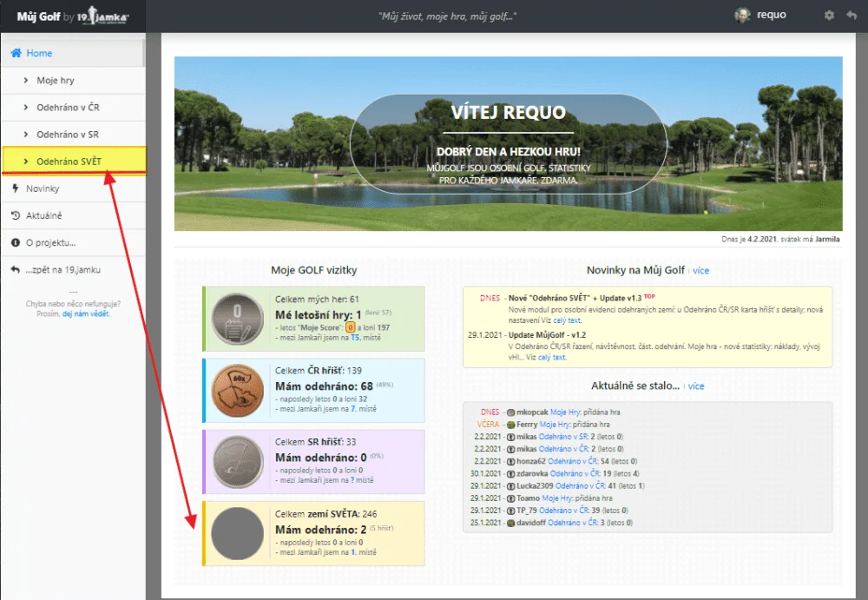868x600 pixels.
Task: Open the Aktuálně menu entry
Action: click(x=73, y=215)
